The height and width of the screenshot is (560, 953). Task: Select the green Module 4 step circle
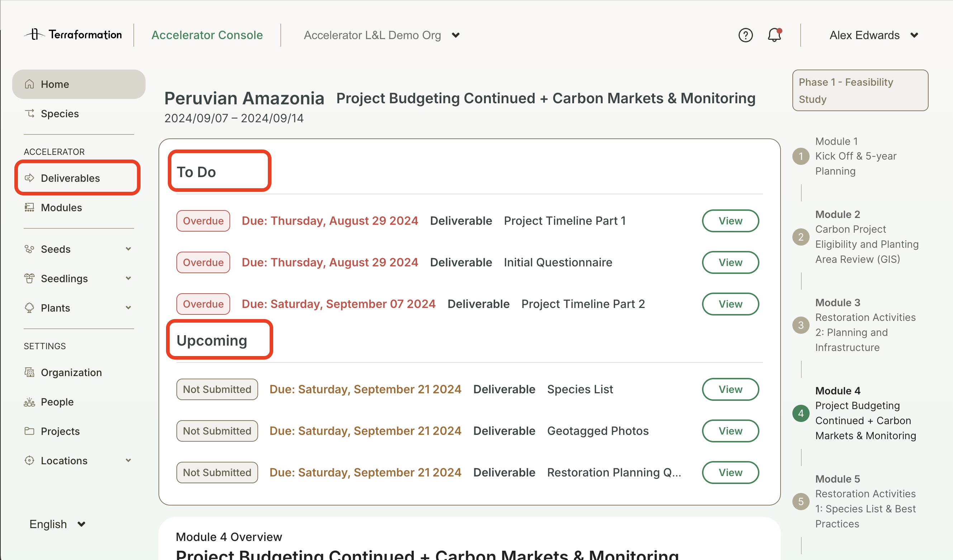801,413
